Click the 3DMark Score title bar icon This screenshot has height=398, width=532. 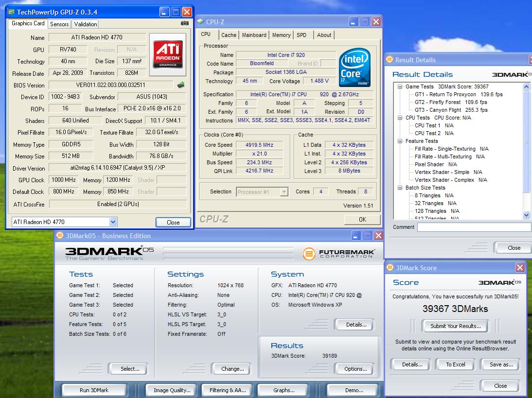tap(390, 267)
